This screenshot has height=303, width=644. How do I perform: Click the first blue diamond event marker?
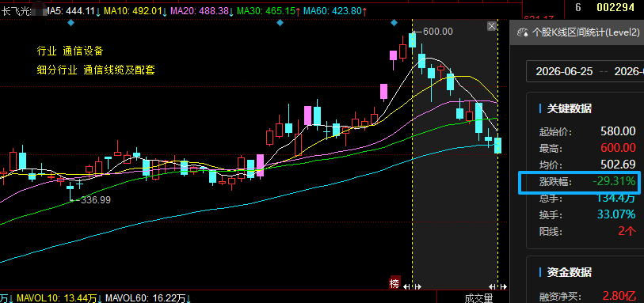click(x=71, y=23)
